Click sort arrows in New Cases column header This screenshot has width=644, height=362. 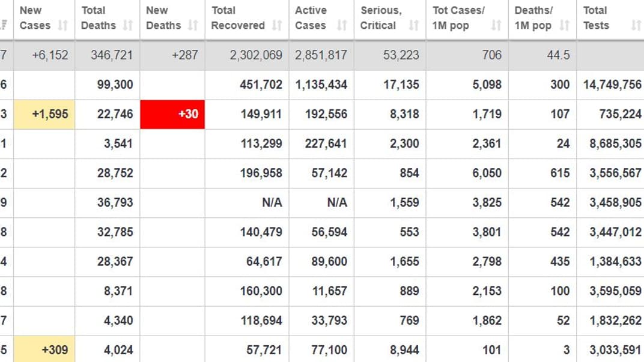click(x=63, y=25)
